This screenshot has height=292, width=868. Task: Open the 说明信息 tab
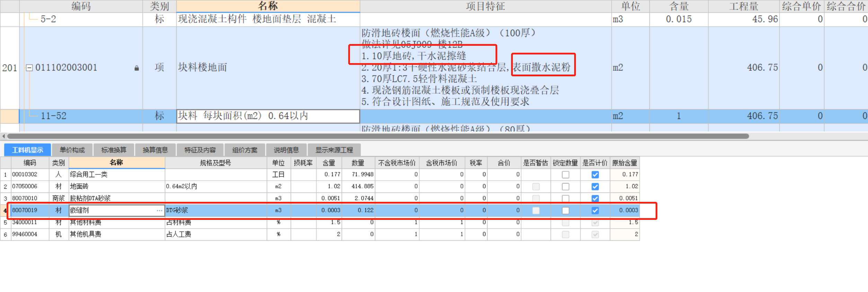(286, 150)
